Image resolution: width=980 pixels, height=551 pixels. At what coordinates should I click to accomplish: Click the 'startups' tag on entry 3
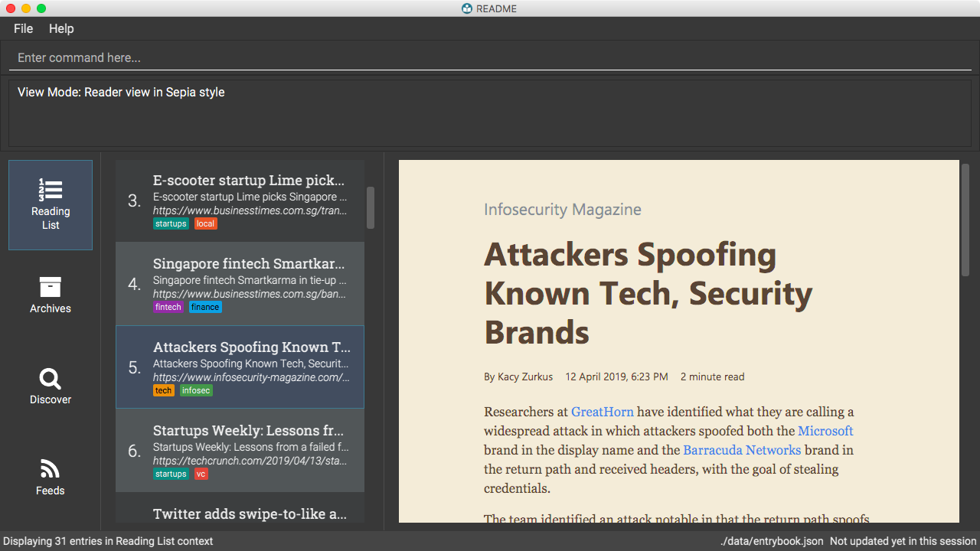tap(171, 223)
